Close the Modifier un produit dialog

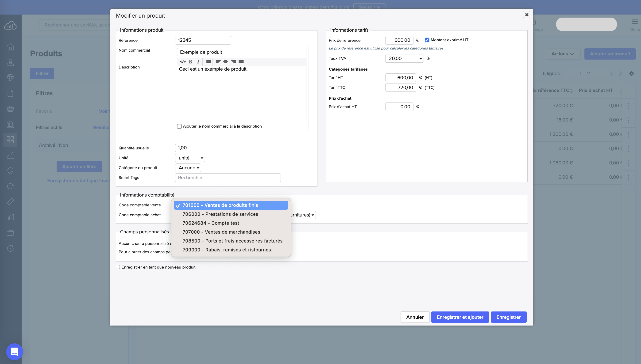[526, 15]
